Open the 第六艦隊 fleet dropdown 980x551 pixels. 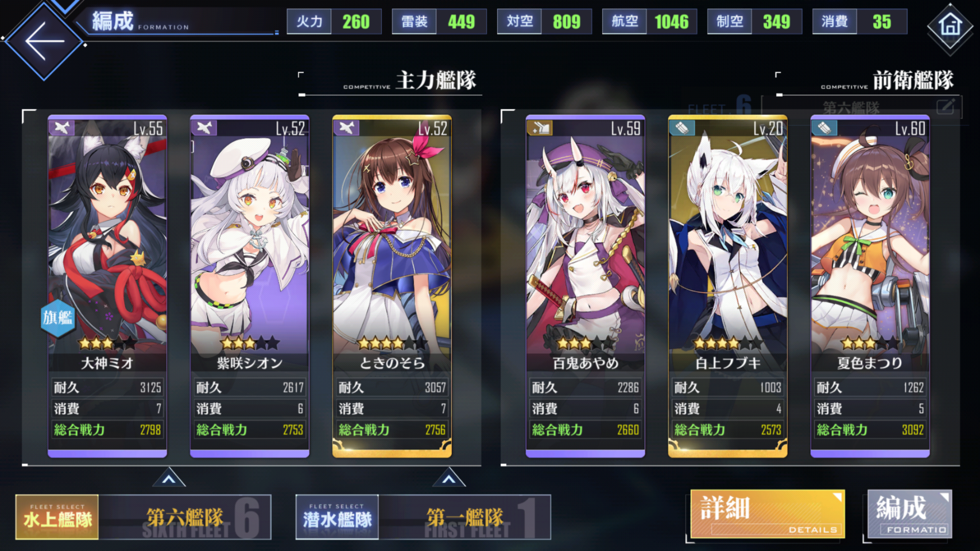coord(185,517)
